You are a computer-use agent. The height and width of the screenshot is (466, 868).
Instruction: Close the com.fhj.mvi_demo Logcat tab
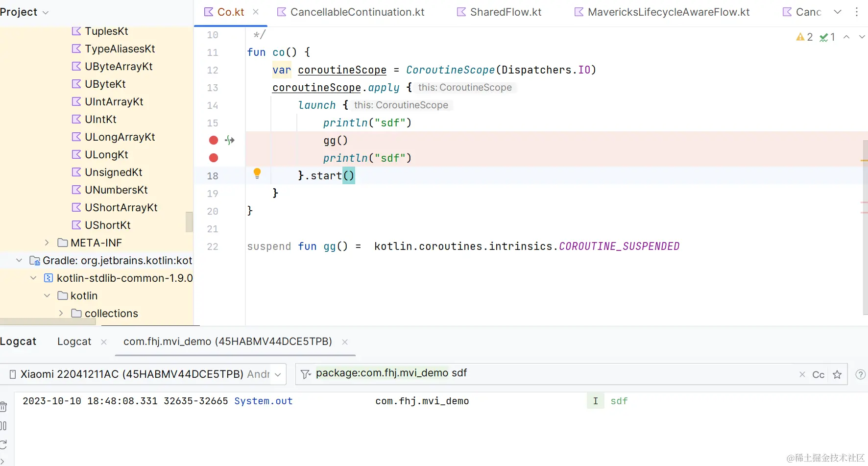coord(345,343)
